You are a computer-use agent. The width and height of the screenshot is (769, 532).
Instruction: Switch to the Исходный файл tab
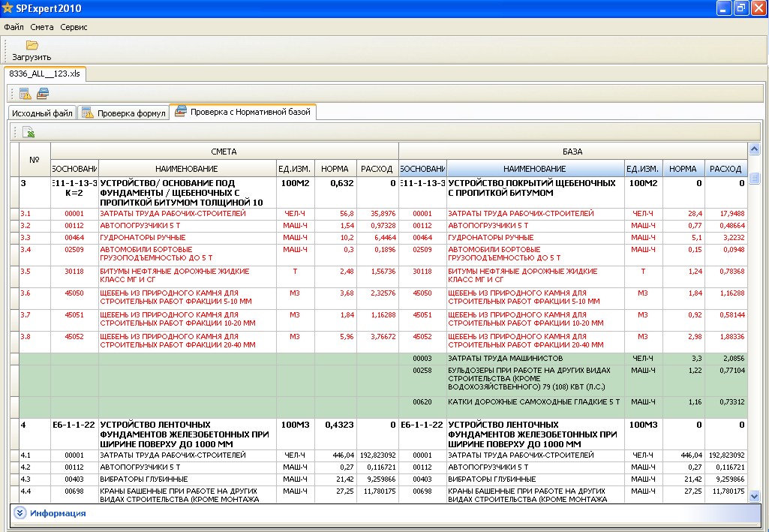(41, 113)
